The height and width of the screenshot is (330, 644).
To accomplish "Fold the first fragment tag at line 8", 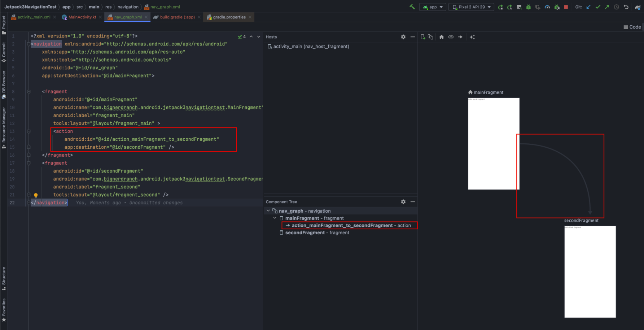I will pyautogui.click(x=29, y=92).
